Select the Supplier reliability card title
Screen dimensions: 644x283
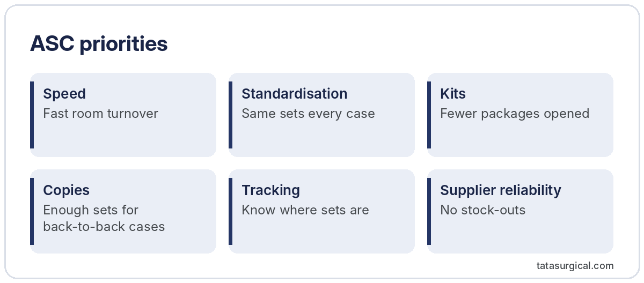[501, 190]
